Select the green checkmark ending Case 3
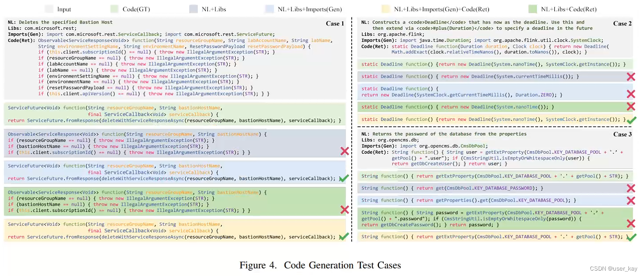 pyautogui.click(x=632, y=236)
